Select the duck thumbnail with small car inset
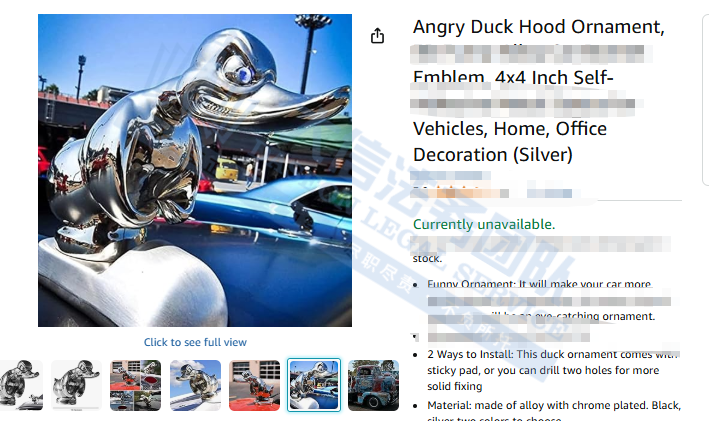This screenshot has width=709, height=421. [x=21, y=385]
